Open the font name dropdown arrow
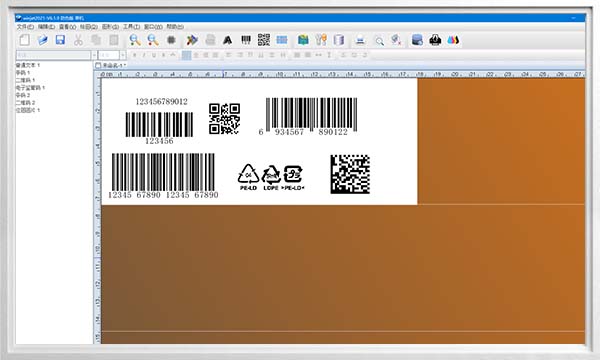Viewport: 600px width, 360px height. [94, 55]
